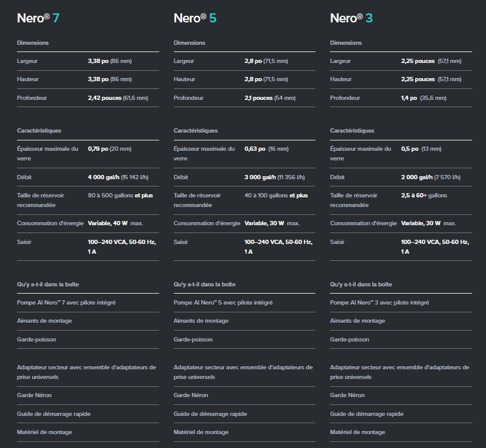This screenshot has height=448, width=486.
Task: Click the power value Variable, 40 W max.
Action: (x=116, y=223)
